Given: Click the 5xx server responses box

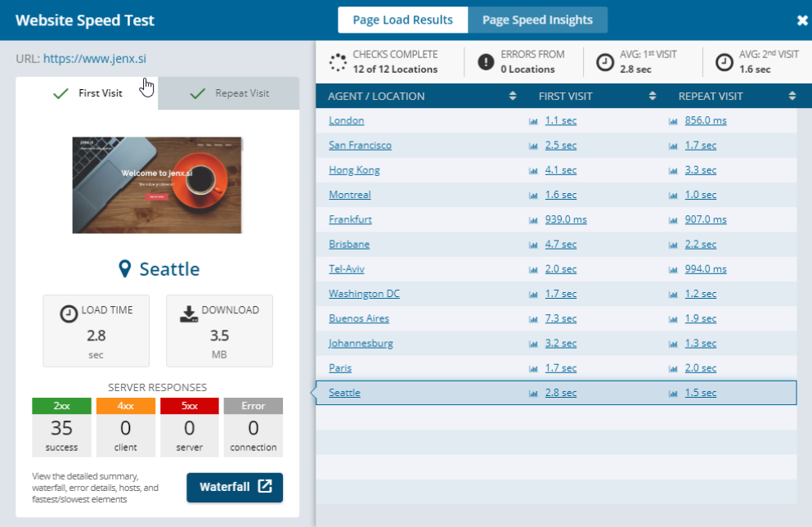Looking at the screenshot, I should pyautogui.click(x=190, y=427).
